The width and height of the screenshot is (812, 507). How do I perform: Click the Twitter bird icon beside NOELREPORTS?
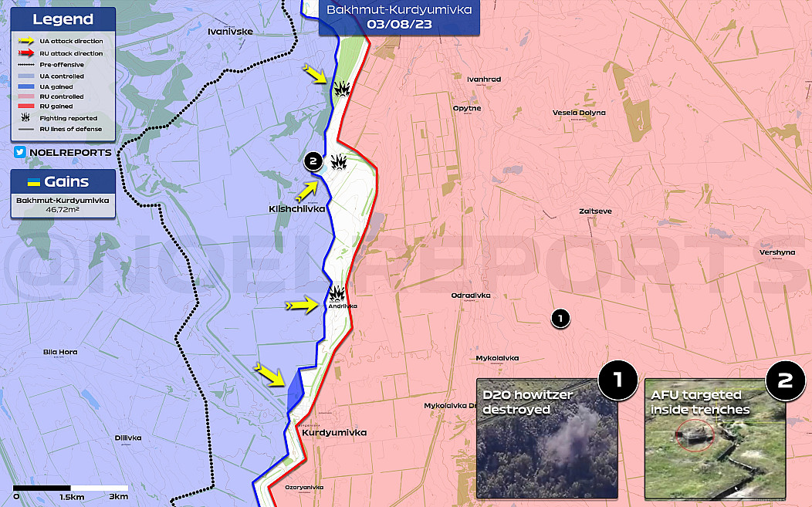pyautogui.click(x=19, y=152)
